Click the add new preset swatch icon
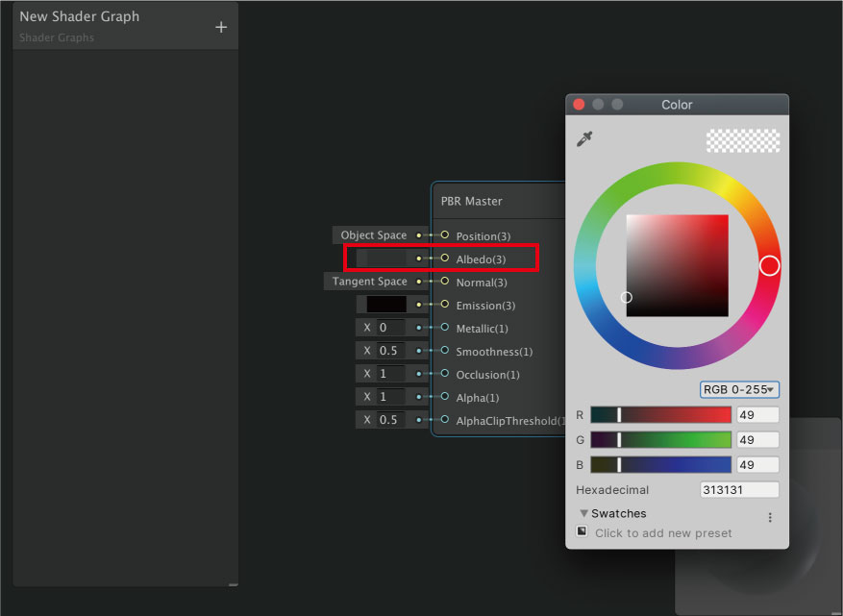Image resolution: width=843 pixels, height=616 pixels. tap(582, 531)
